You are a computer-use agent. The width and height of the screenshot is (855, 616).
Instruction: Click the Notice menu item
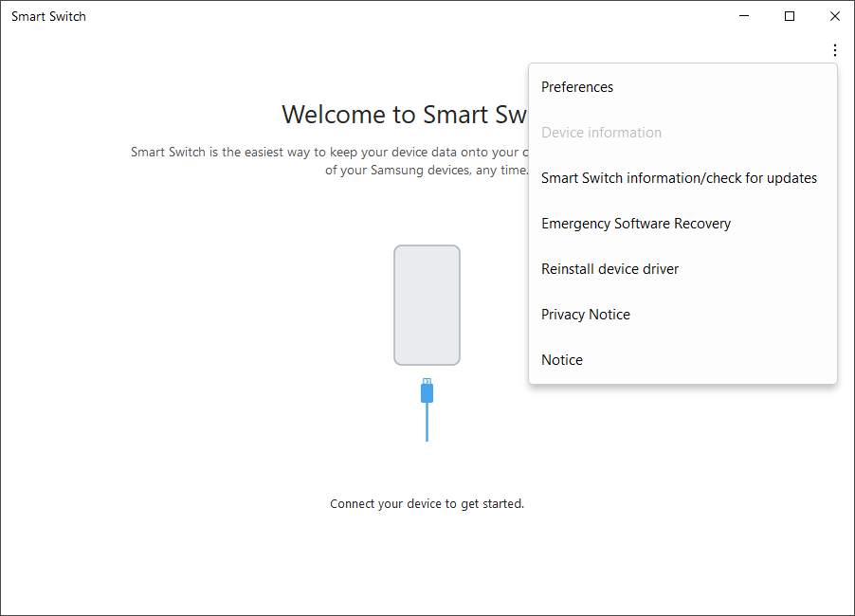562,360
